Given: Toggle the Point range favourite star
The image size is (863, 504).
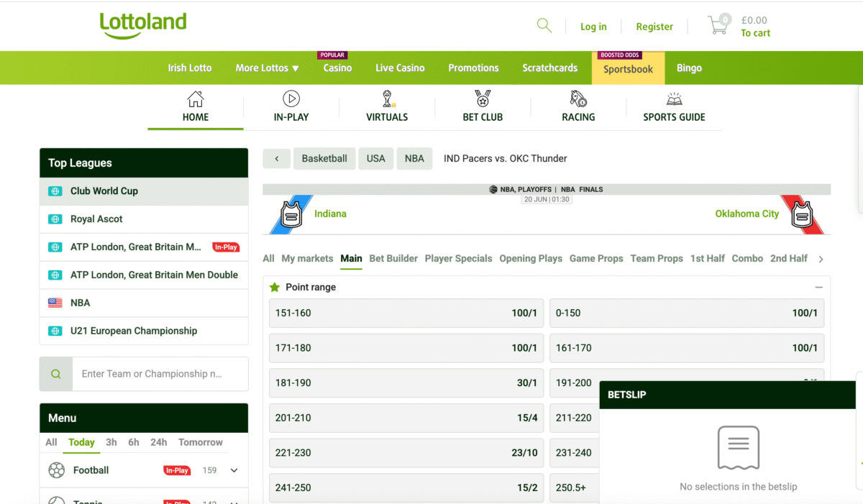Looking at the screenshot, I should pyautogui.click(x=275, y=287).
